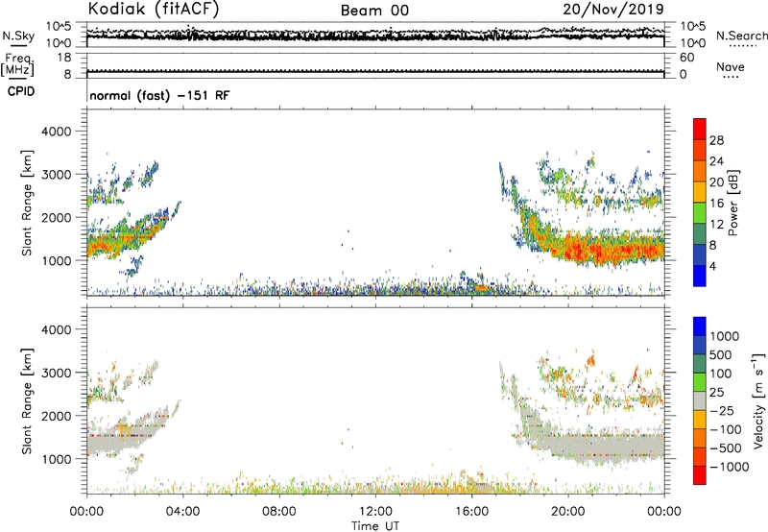The width and height of the screenshot is (768, 532).
Task: Click the '16:00' time axis label
Action: click(x=471, y=512)
